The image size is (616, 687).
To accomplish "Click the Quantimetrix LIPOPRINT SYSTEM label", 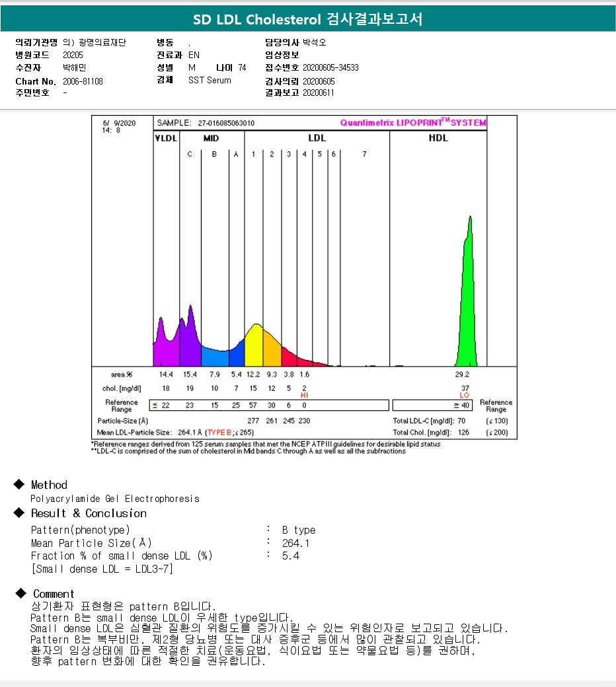I will (x=413, y=123).
